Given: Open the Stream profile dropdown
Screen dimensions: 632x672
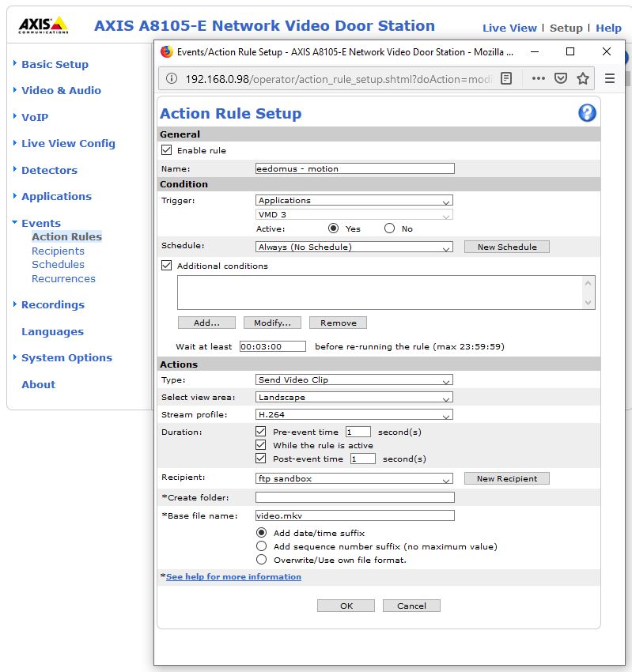Looking at the screenshot, I should [x=354, y=414].
